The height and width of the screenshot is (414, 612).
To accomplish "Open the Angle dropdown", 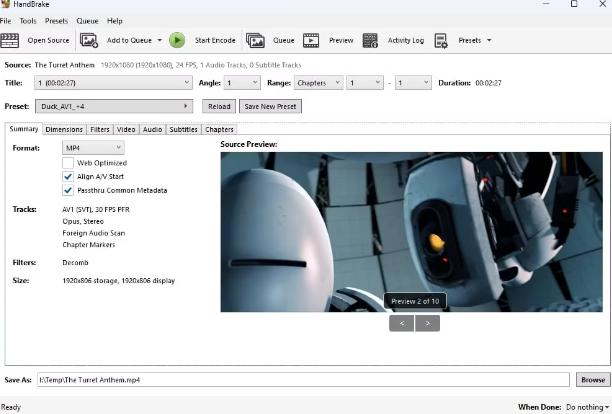I will point(242,83).
